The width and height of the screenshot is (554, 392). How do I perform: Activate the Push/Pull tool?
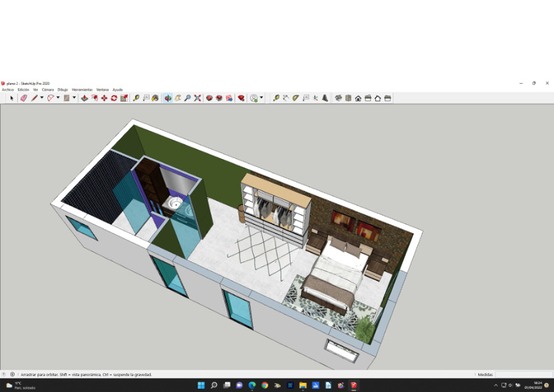[84, 98]
